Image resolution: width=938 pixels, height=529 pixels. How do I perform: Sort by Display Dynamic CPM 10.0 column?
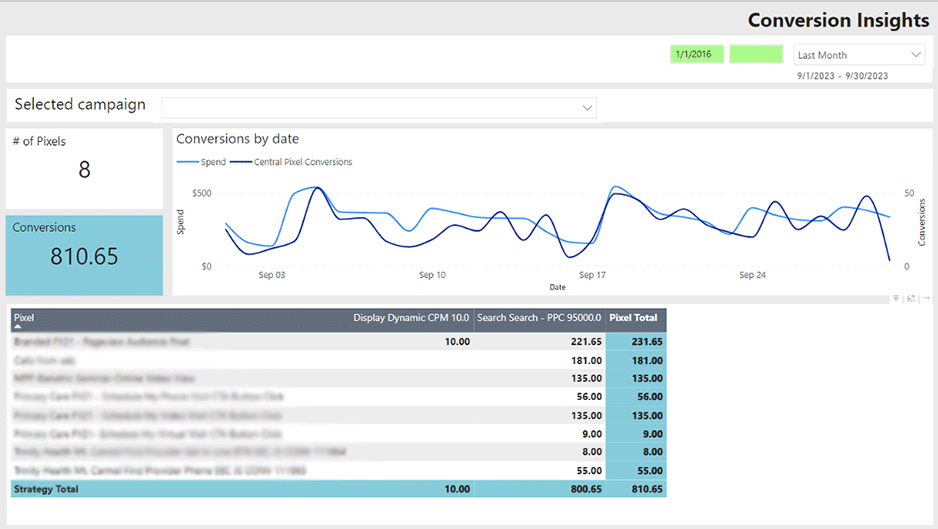pos(411,318)
